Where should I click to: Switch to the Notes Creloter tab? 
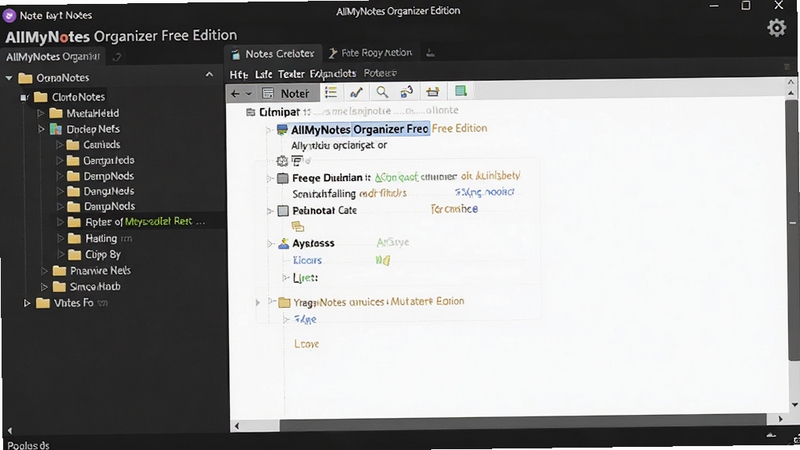coord(272,54)
